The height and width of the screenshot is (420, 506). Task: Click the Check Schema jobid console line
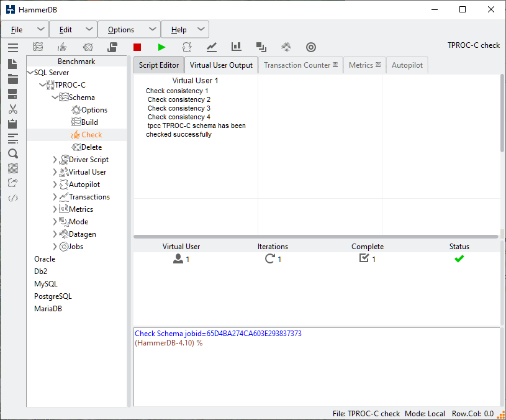click(218, 334)
